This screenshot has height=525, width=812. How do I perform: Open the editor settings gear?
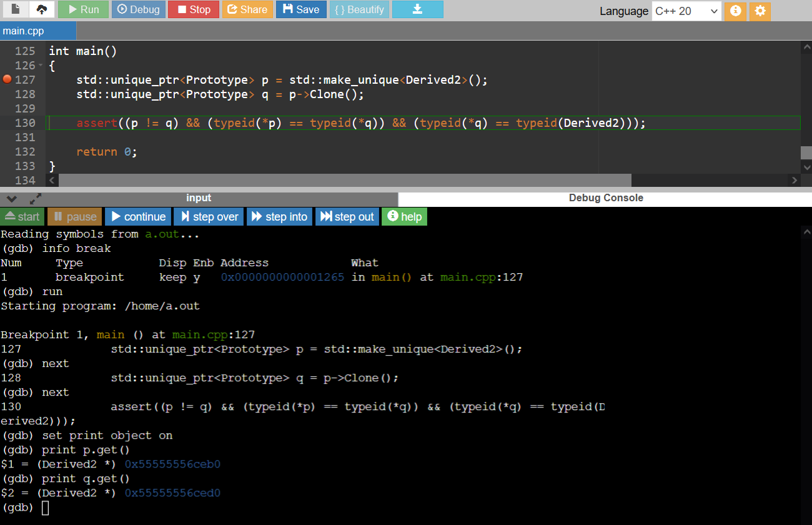click(x=760, y=11)
